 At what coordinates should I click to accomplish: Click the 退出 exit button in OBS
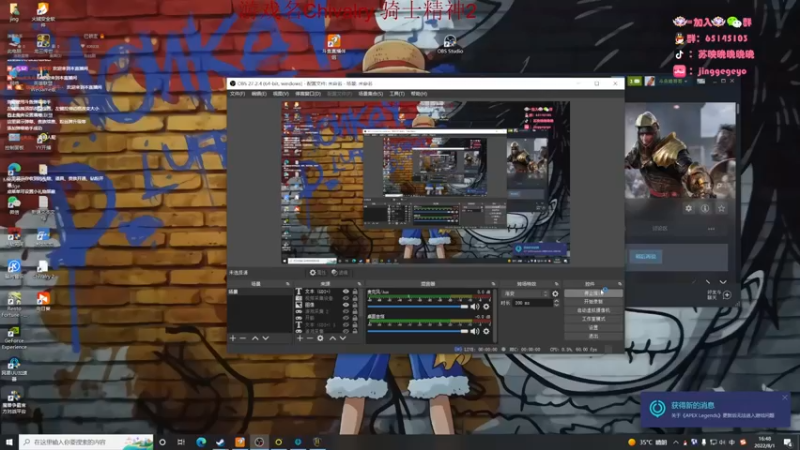coord(593,336)
